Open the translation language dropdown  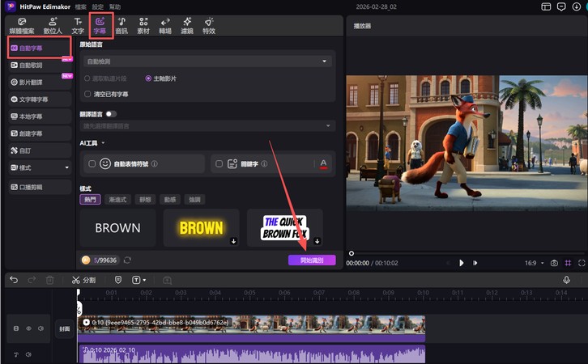207,126
